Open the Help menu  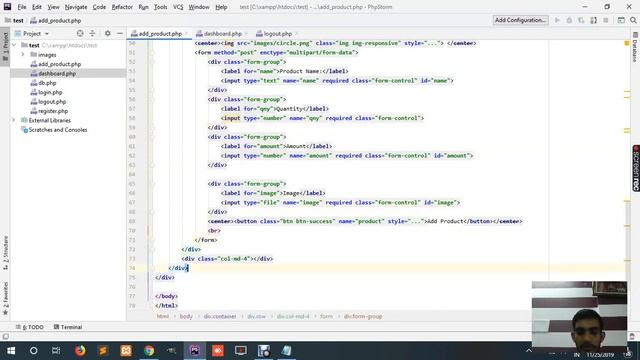[221, 7]
